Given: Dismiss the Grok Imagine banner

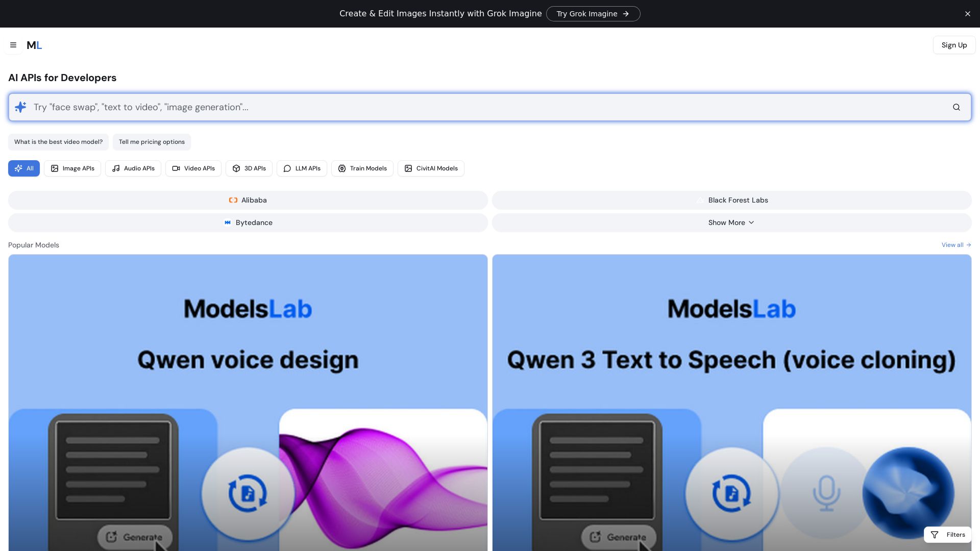Looking at the screenshot, I should (x=968, y=13).
